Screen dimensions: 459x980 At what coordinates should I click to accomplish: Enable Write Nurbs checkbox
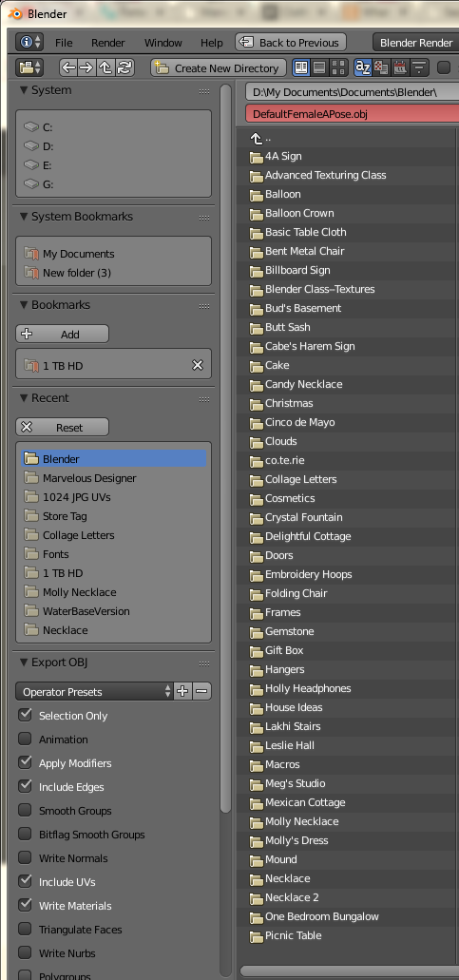[x=25, y=952]
